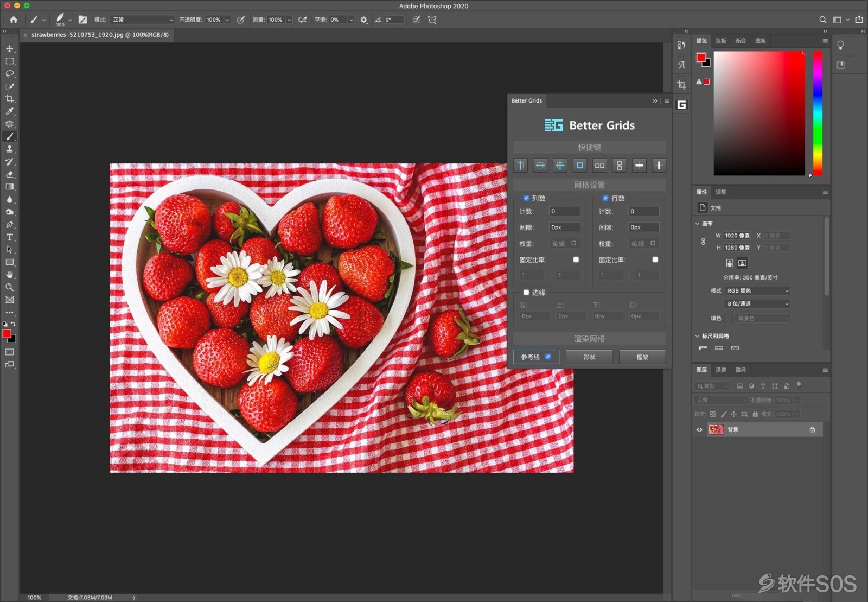The height and width of the screenshot is (602, 868).
Task: Choose the Crop tool in the left toolbar
Action: point(9,99)
